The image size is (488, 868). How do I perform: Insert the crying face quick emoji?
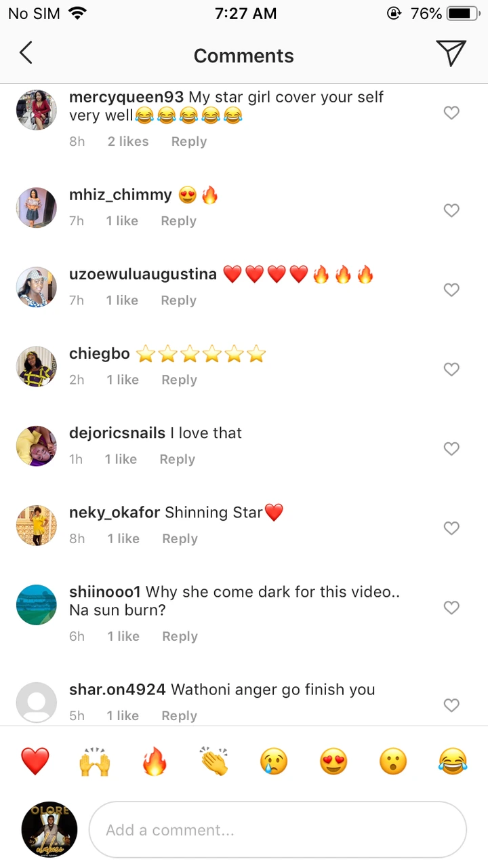pyautogui.click(x=274, y=761)
